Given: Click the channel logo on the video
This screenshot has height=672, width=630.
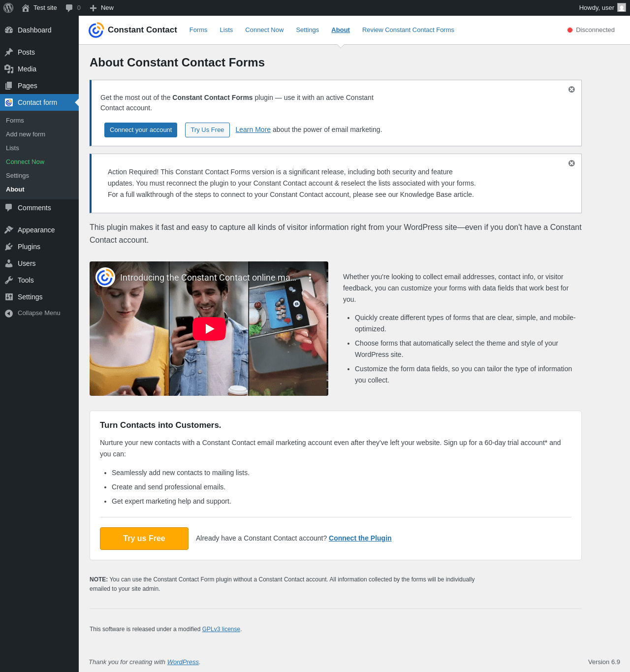Looking at the screenshot, I should pyautogui.click(x=105, y=277).
